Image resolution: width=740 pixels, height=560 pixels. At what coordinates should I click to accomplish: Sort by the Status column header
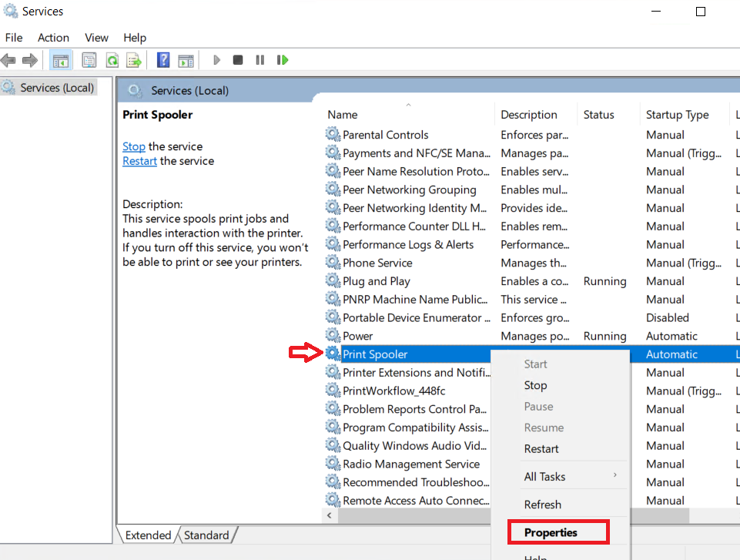point(608,115)
